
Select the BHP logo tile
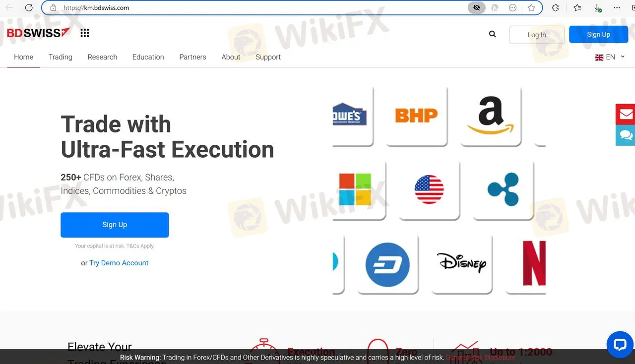pos(416,116)
